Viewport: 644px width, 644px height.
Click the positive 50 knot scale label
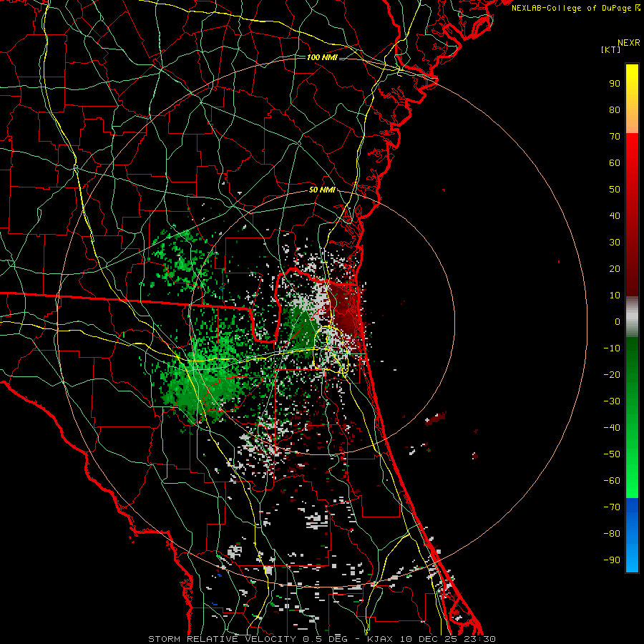[x=615, y=190]
